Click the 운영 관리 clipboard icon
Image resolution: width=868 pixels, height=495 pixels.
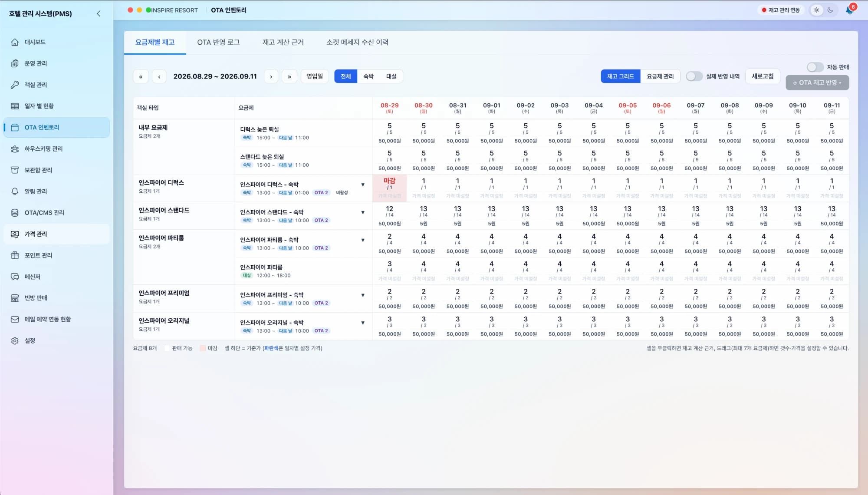(15, 63)
